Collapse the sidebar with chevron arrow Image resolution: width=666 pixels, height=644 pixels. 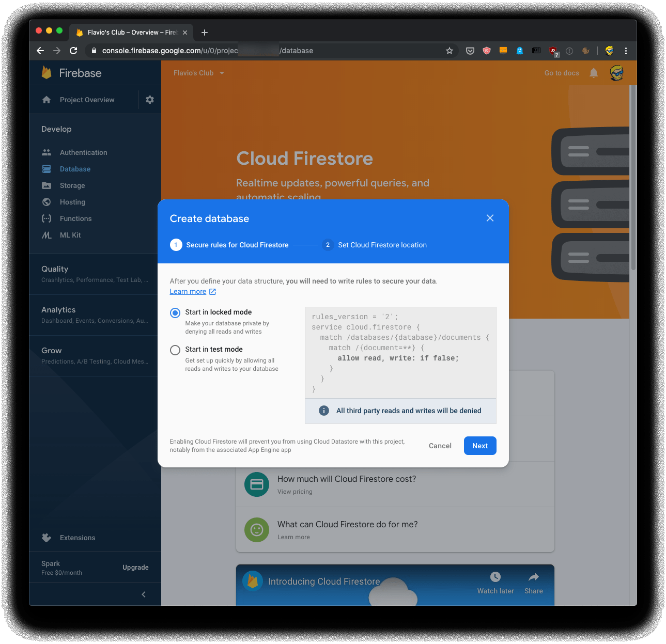click(144, 594)
